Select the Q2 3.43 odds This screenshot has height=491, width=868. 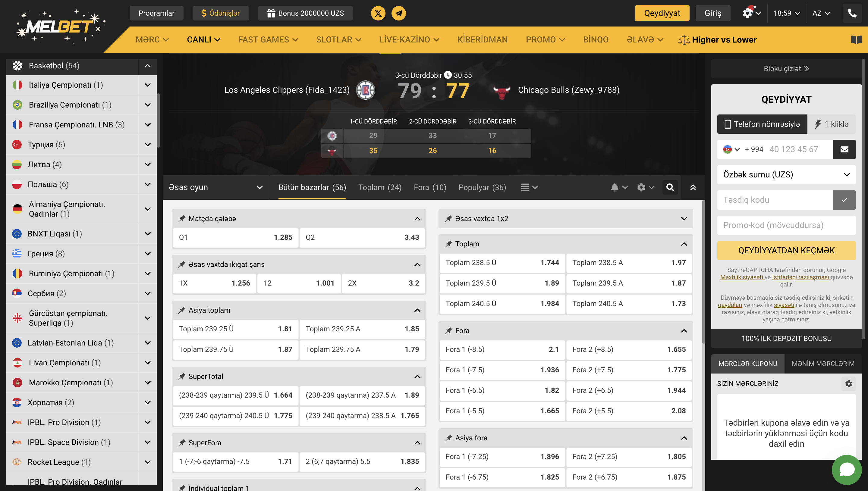coord(362,237)
